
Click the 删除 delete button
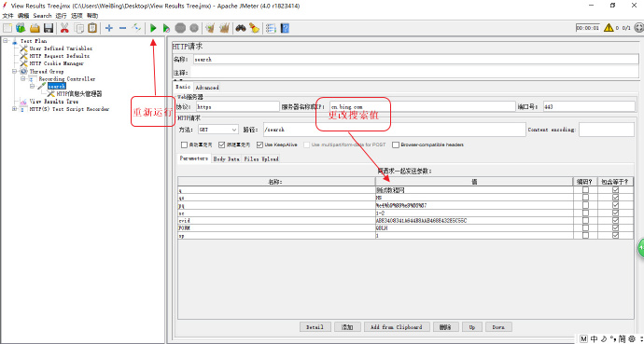click(x=445, y=327)
